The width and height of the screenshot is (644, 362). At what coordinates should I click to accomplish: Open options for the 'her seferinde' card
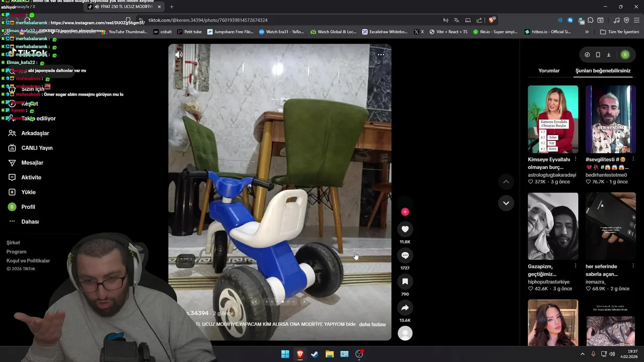[x=633, y=266]
